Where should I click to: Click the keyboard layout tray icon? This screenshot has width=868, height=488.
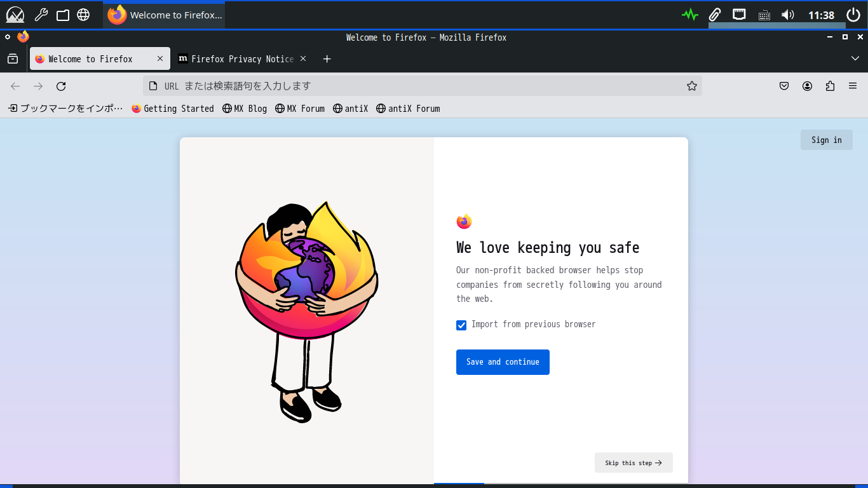click(764, 15)
